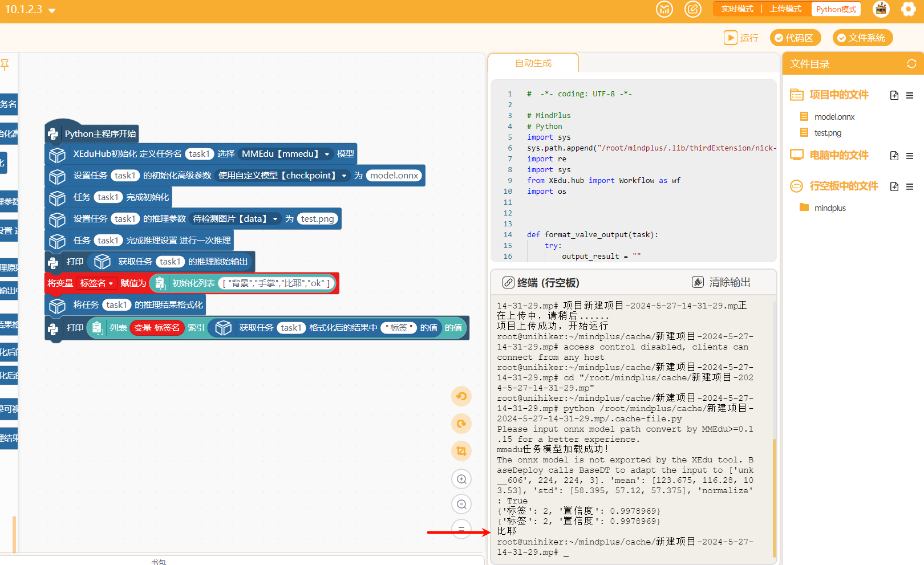The image size is (924, 565).
Task: Open the 使用自定义模型【checkpoint】 dropdown
Action: click(283, 176)
